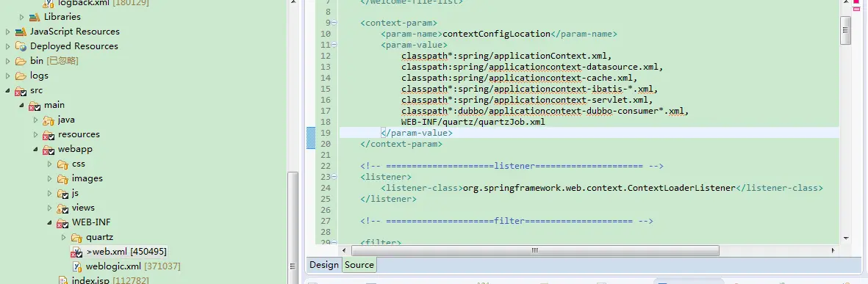The height and width of the screenshot is (284, 868).
Task: Click the classpath*:spring/applicationContext.xml line
Action: [506, 56]
